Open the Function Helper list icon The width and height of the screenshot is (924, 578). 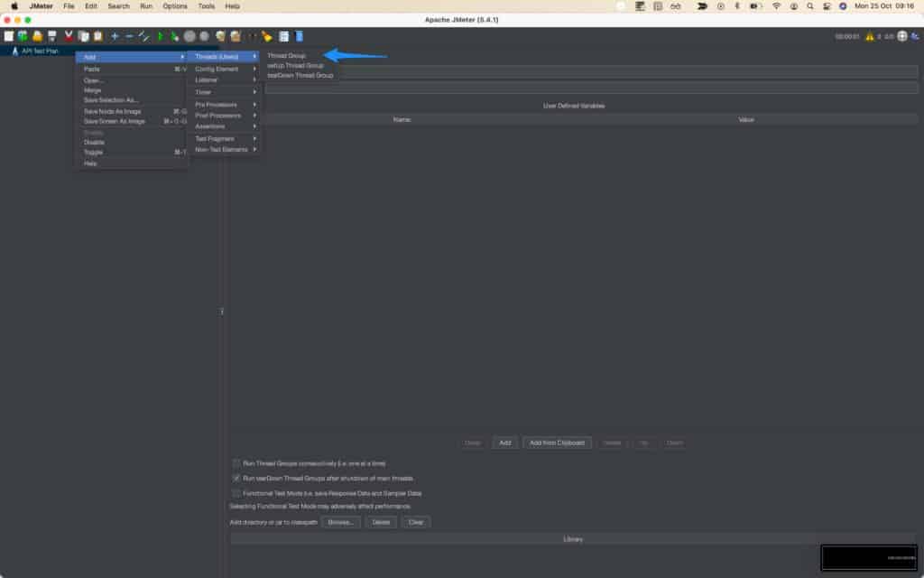[284, 36]
